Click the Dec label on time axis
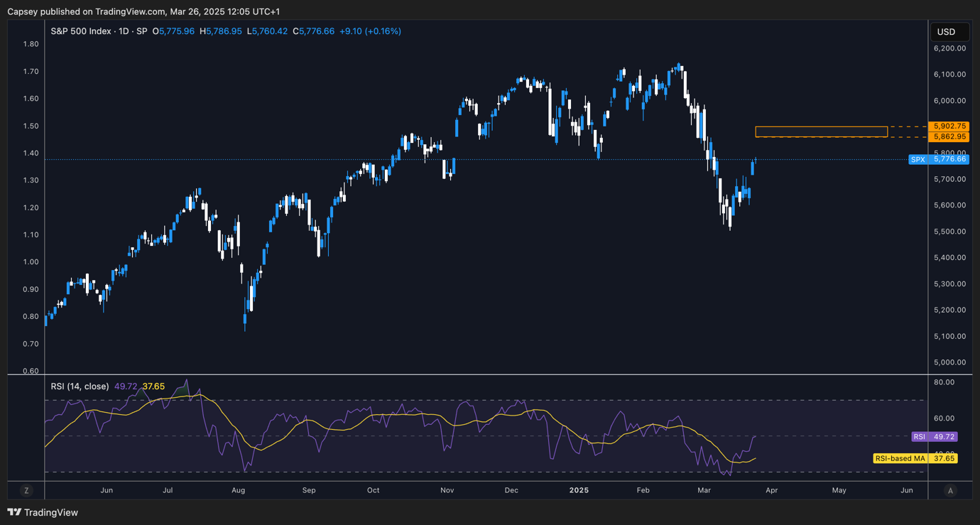The width and height of the screenshot is (980, 525). (x=511, y=490)
